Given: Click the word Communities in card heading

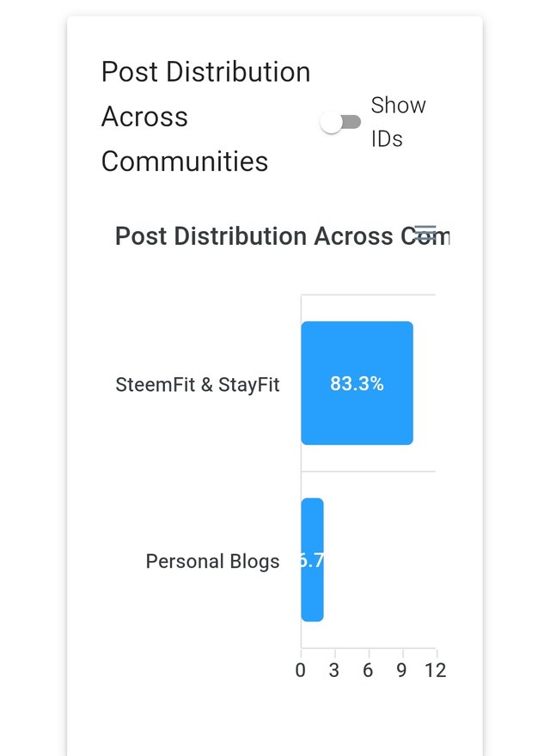Looking at the screenshot, I should click(x=184, y=161).
